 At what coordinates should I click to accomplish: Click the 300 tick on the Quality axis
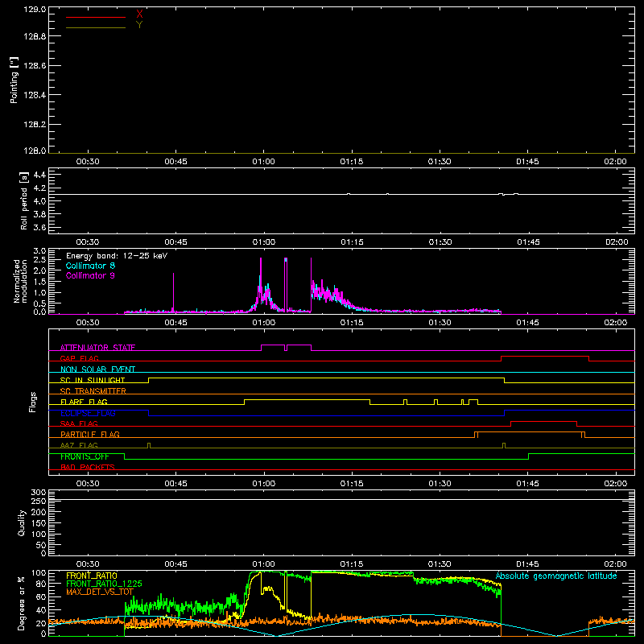pyautogui.click(x=39, y=493)
